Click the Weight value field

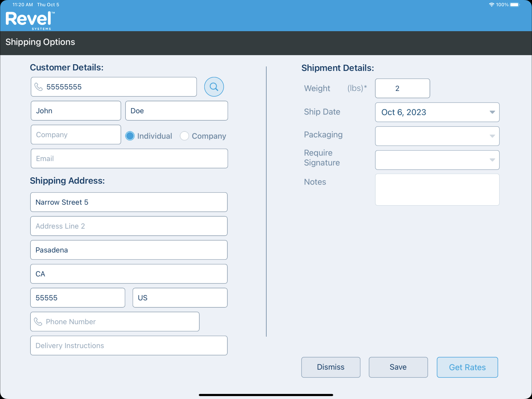coord(402,88)
